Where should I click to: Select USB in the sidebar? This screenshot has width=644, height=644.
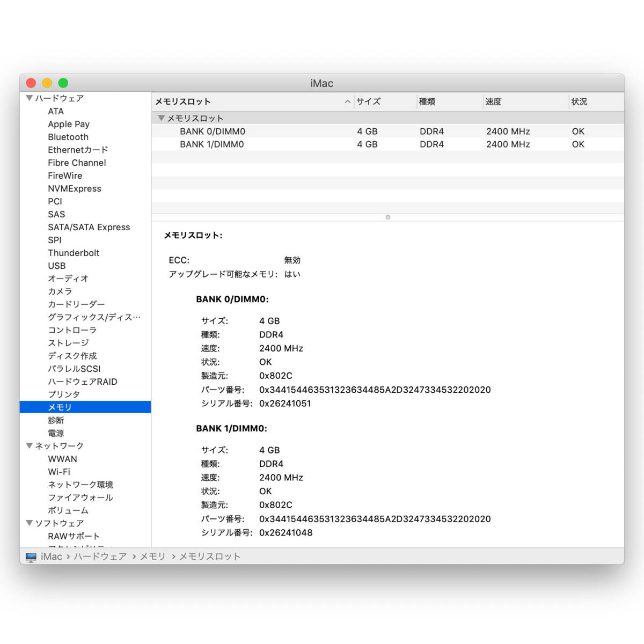(x=57, y=266)
